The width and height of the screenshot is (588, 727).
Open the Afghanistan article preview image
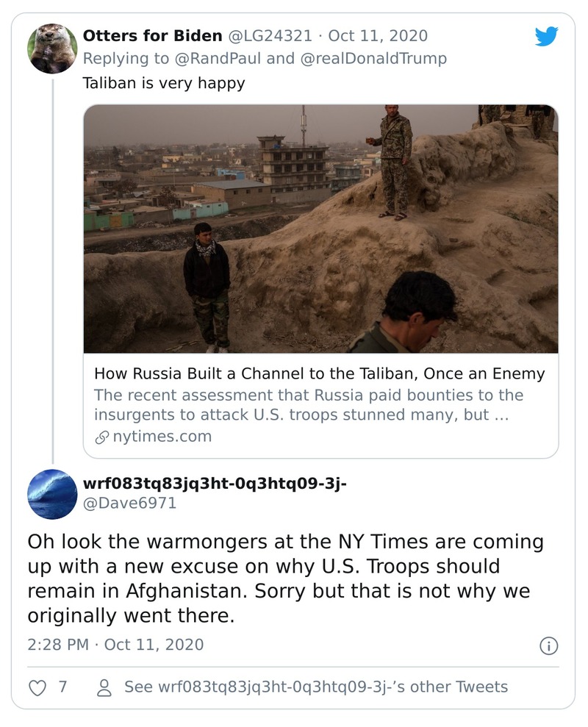[320, 229]
